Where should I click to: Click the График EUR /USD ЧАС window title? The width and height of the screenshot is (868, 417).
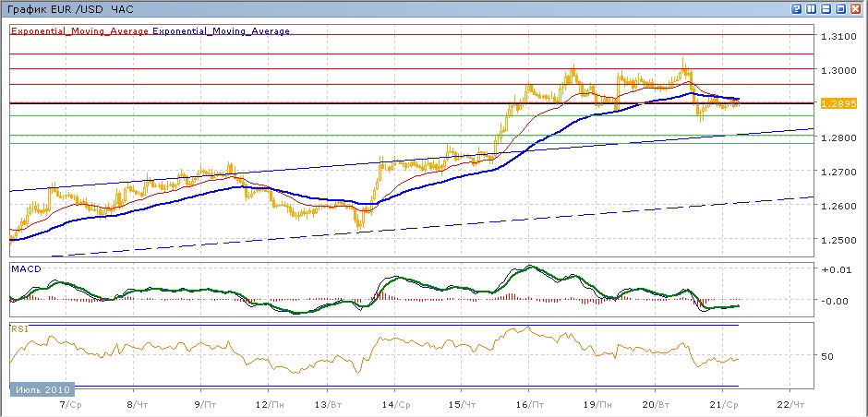click(71, 9)
